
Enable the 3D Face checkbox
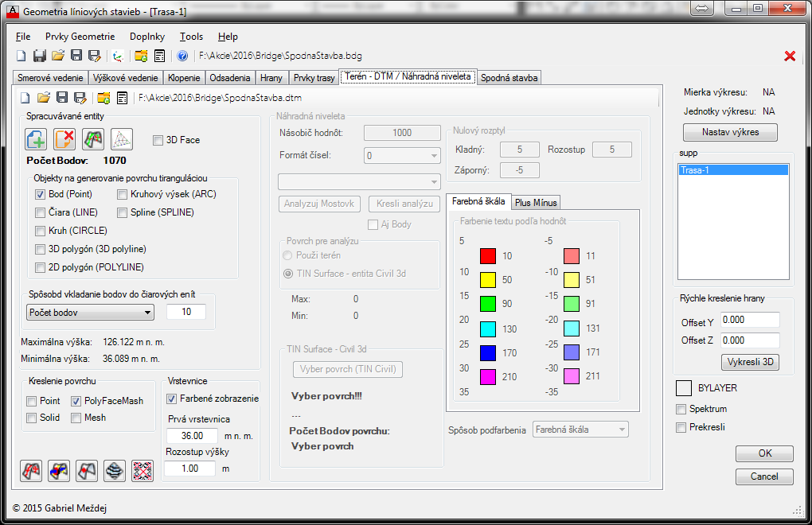coord(158,141)
